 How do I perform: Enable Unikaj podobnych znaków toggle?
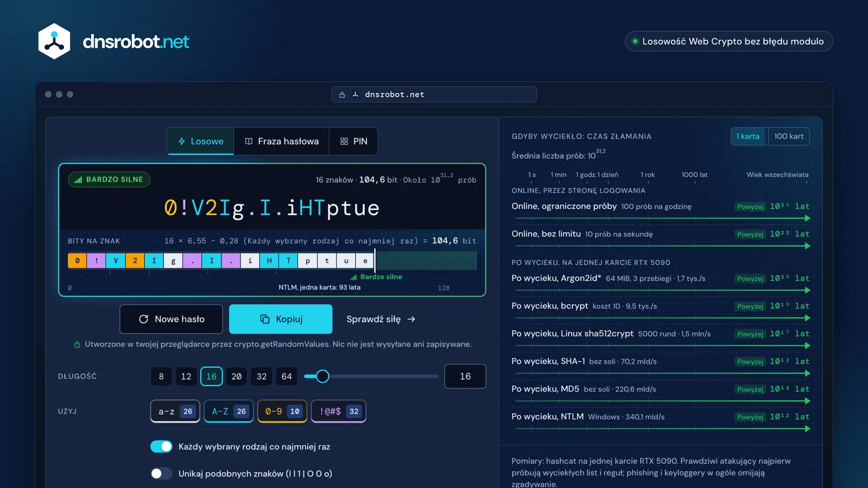point(161,473)
